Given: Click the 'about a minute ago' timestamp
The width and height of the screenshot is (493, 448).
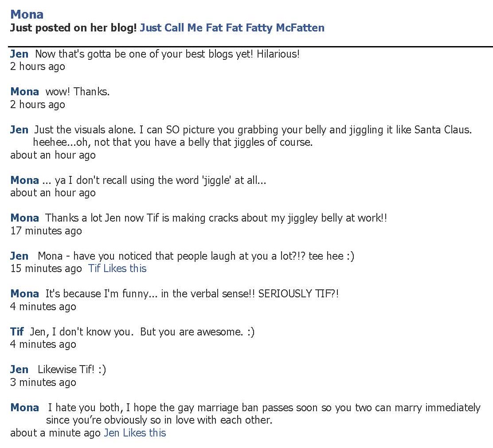Looking at the screenshot, I should point(55,433).
